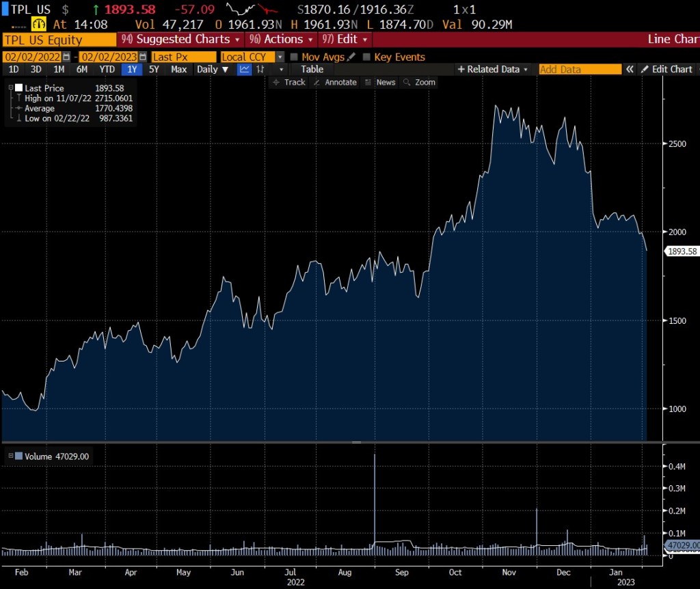Screen dimensions: 700x589
Task: Collapse panel with double-chevron arrows
Action: pos(630,69)
